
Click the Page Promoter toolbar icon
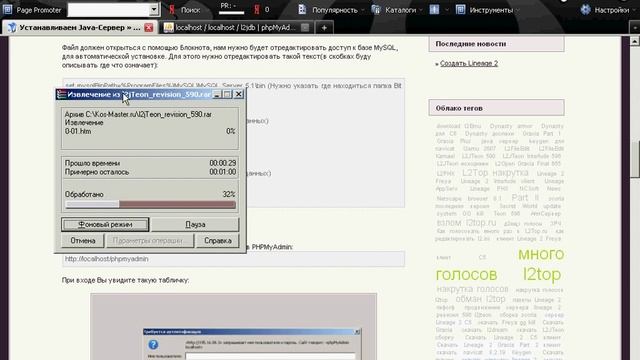[7, 9]
